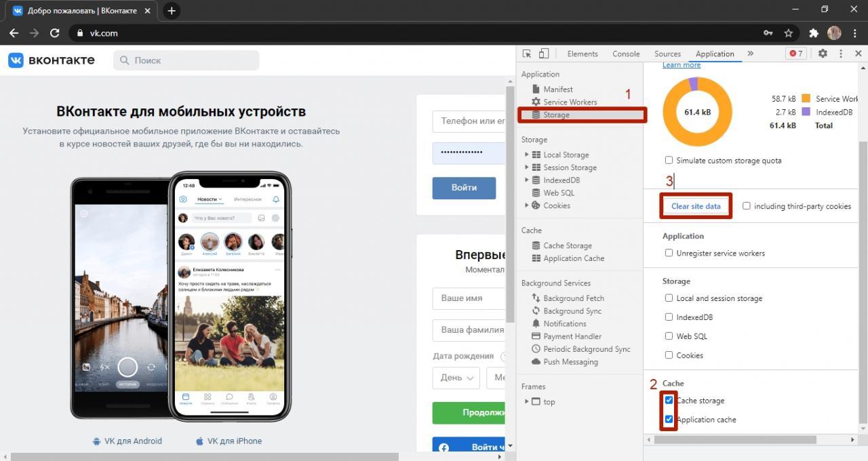Expand Local Storage tree node
Image resolution: width=868 pixels, height=461 pixels.
coord(527,155)
